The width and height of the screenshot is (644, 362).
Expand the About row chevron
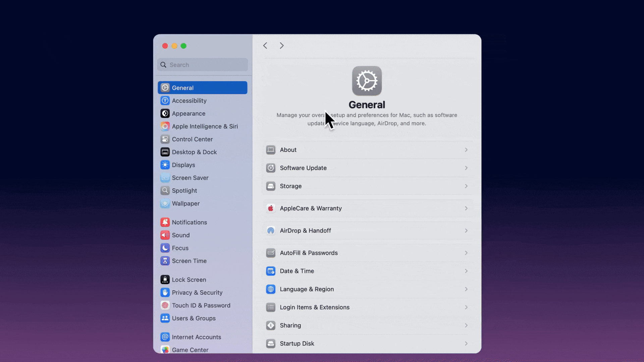(x=466, y=150)
